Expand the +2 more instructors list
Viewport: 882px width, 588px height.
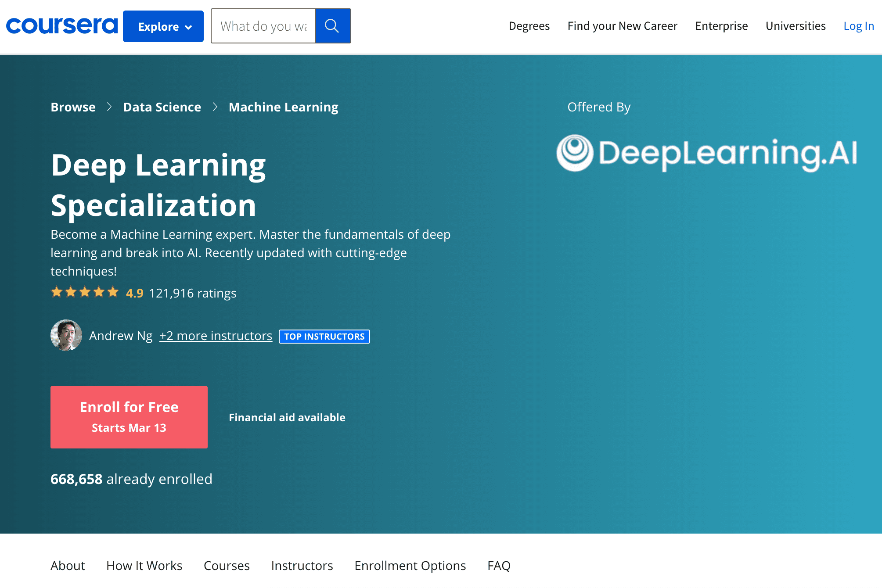(215, 335)
